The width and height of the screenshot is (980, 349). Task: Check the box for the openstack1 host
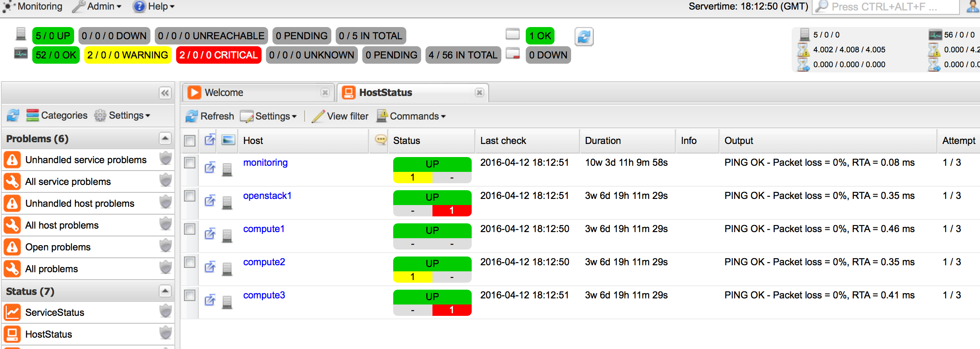189,196
